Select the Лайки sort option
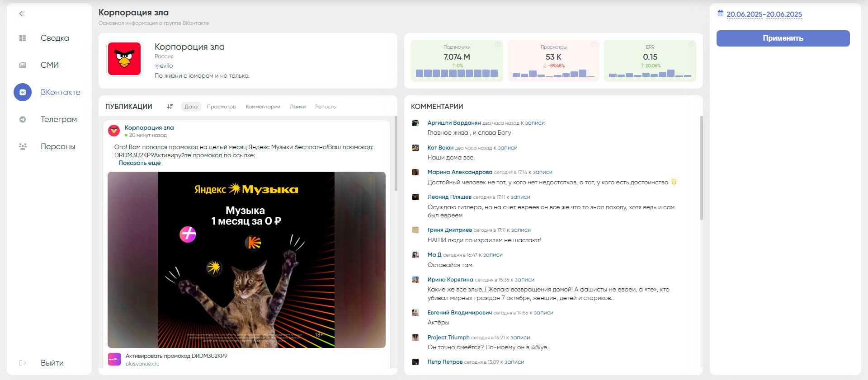The width and height of the screenshot is (868, 380). pos(297,107)
